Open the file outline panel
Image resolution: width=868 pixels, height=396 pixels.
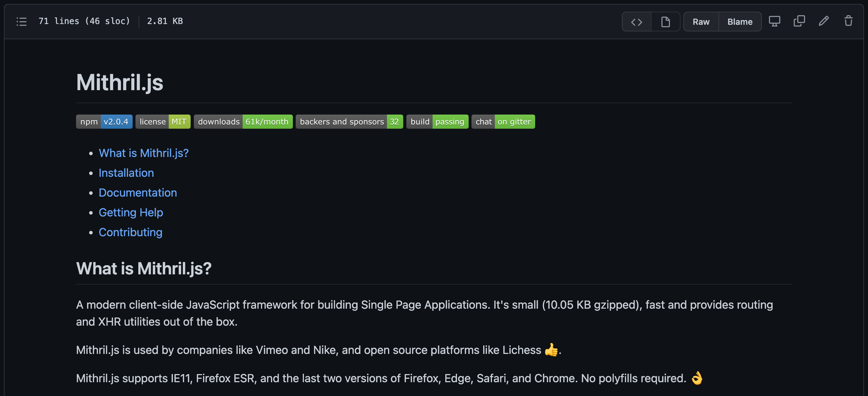click(21, 21)
